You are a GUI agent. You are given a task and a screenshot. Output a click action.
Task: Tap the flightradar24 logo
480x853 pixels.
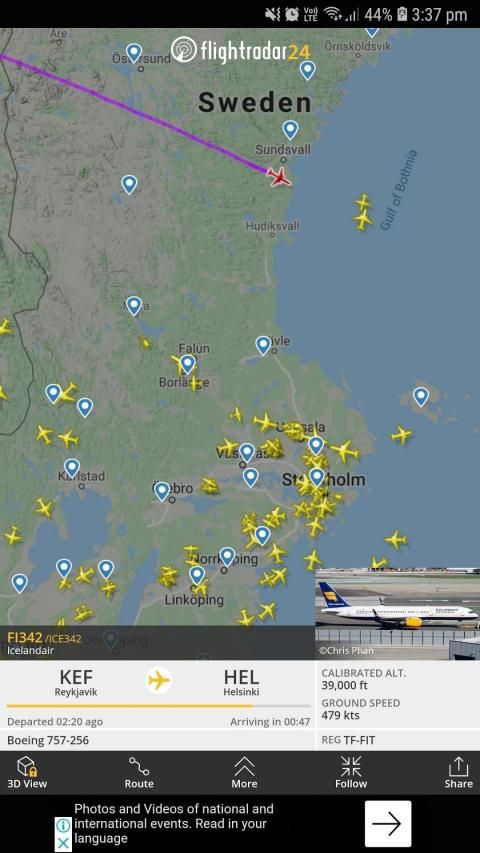tap(241, 51)
